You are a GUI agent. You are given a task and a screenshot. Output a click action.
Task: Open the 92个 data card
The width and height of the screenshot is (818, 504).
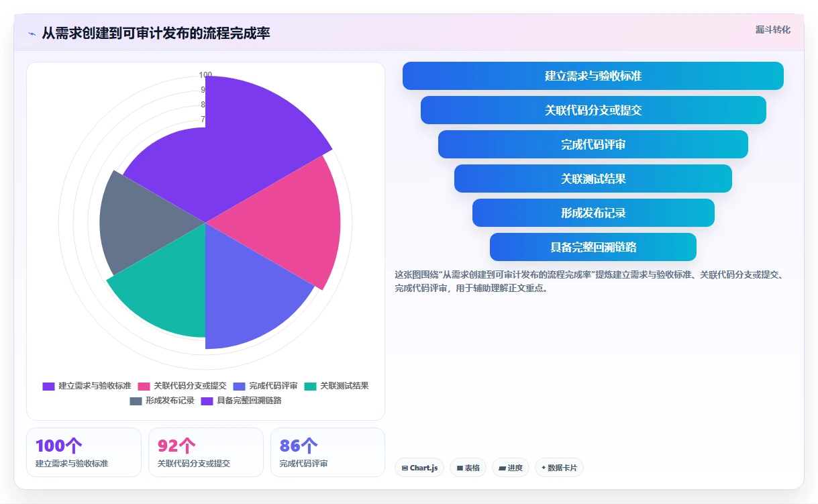click(206, 452)
